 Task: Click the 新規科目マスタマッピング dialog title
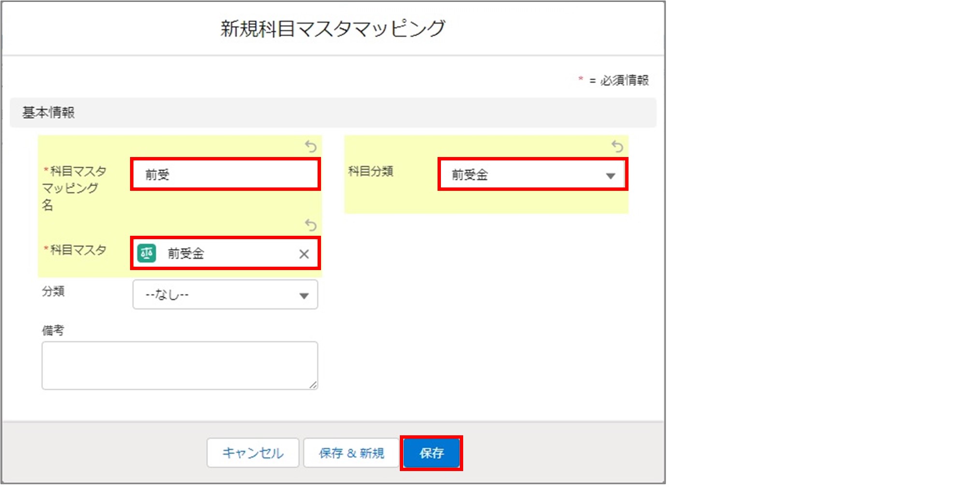click(333, 29)
